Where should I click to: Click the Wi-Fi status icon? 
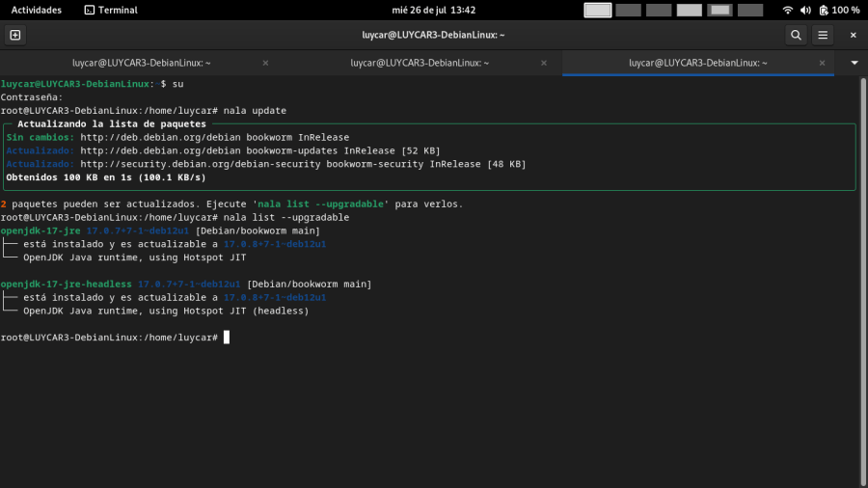coord(788,10)
